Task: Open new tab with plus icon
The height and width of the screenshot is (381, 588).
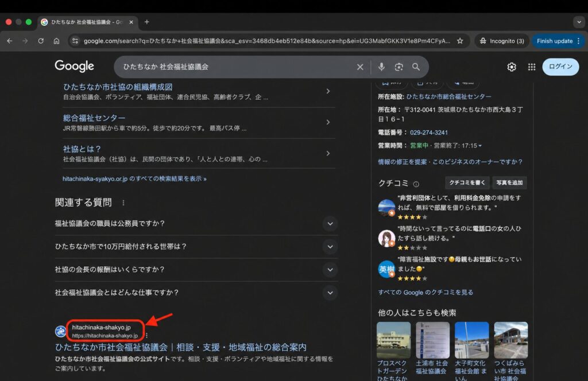Action: 146,22
